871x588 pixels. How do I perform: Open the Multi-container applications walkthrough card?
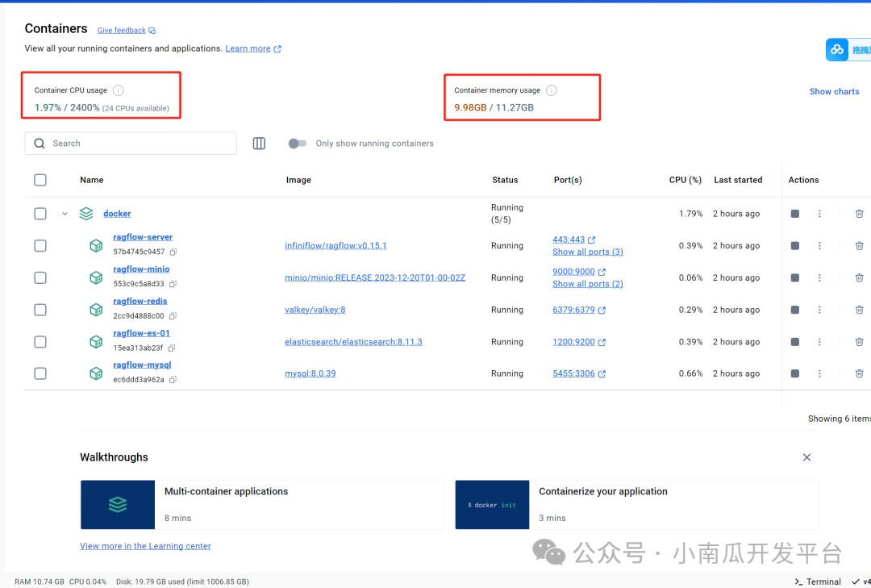tap(262, 505)
